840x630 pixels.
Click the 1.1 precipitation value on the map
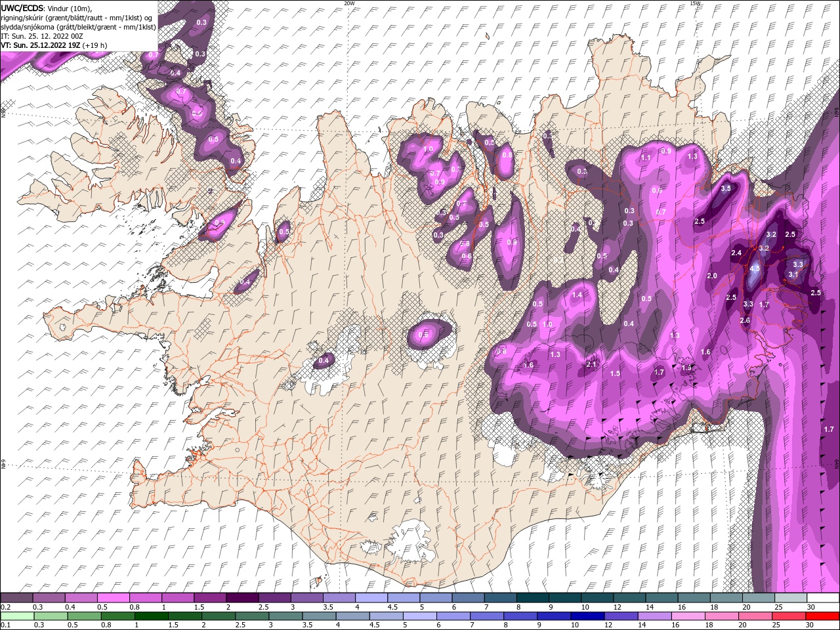pos(646,158)
